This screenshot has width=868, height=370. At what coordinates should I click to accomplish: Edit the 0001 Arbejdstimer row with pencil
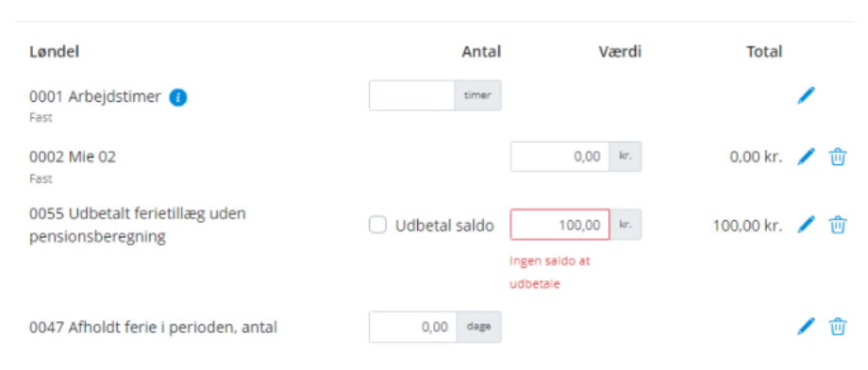tap(806, 96)
